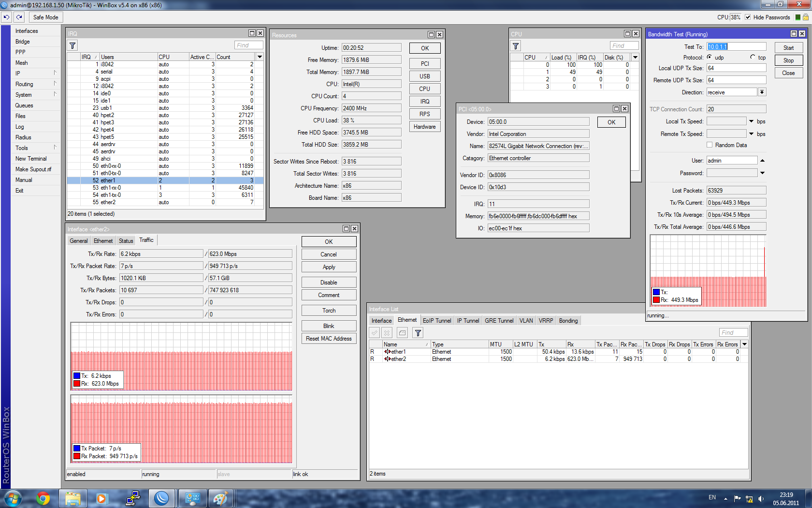Select the tcp protocol radio button
This screenshot has height=508, width=812.
pos(753,57)
